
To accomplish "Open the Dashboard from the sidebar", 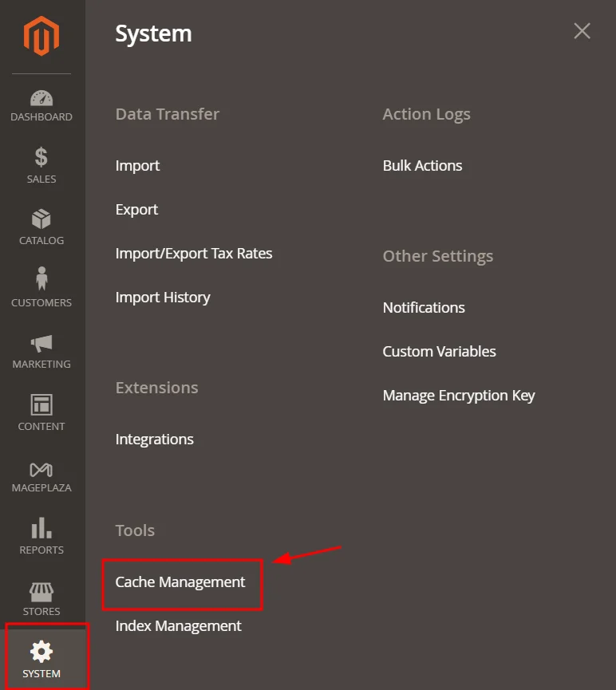I will 41,106.
